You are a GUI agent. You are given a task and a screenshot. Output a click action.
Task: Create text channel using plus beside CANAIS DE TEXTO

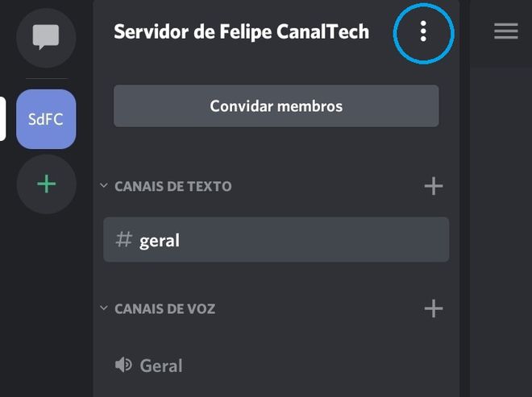point(434,186)
